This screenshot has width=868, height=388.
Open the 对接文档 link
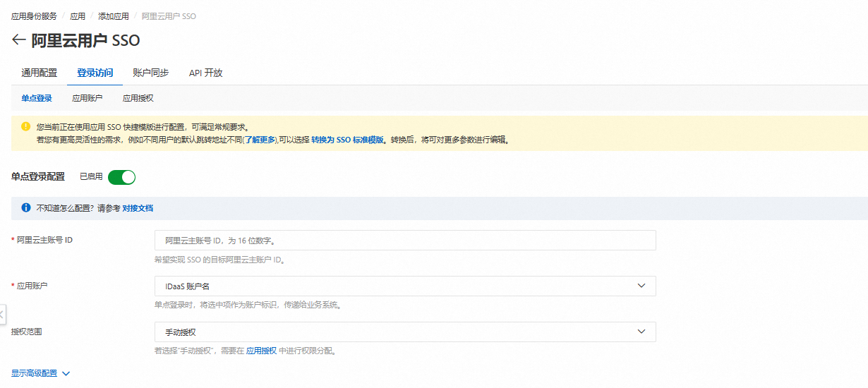138,208
